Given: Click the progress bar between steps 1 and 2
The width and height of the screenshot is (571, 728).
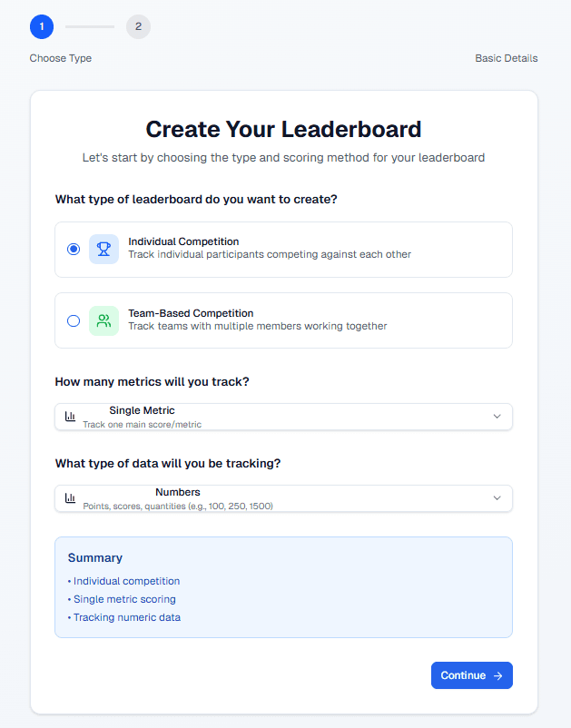Looking at the screenshot, I should point(89,26).
